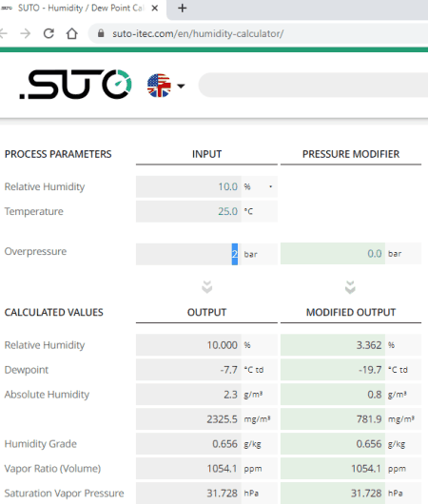Viewport: 428px width, 504px height.
Task: Select the SUTO Humidity / Dew Point tab
Action: pyautogui.click(x=81, y=8)
